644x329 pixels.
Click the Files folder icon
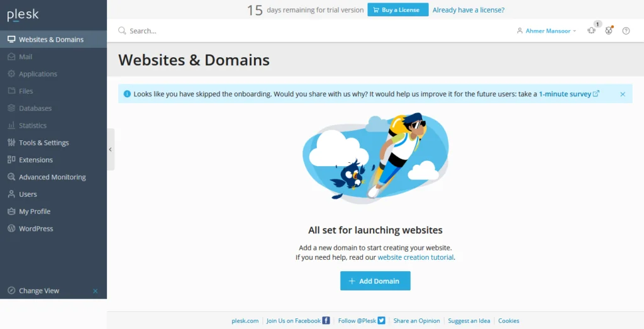(x=11, y=91)
